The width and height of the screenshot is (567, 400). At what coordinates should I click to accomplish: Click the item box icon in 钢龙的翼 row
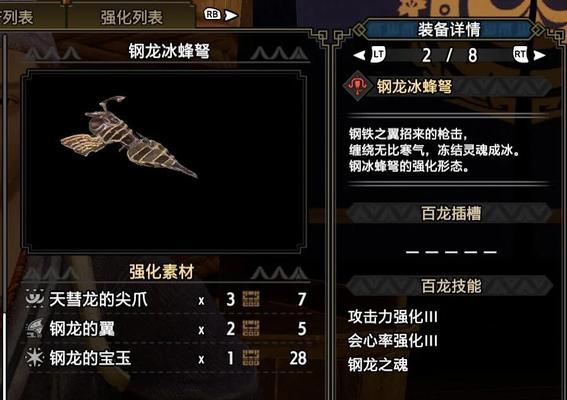[251, 329]
